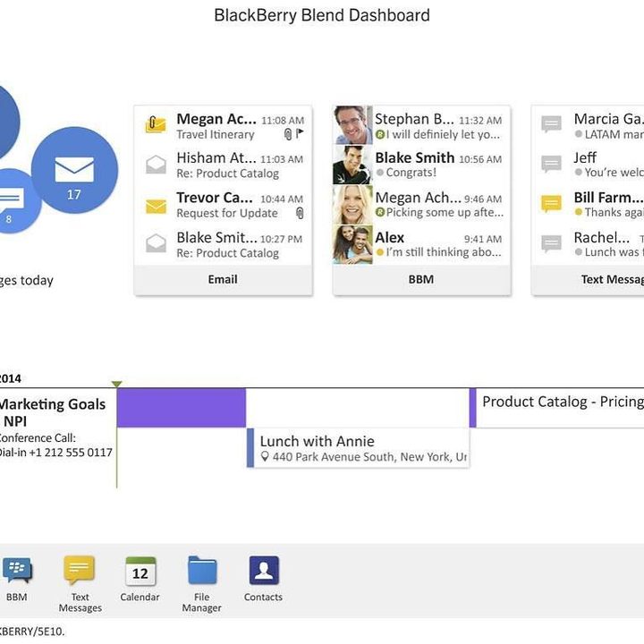Click opened envelope icon for Hisham At... email
Screen dimensions: 644x644
(156, 165)
